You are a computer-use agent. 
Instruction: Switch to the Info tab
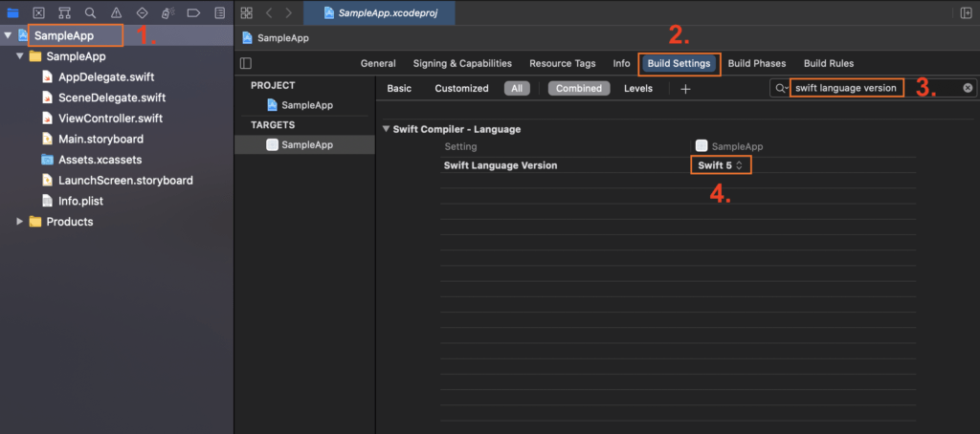621,63
